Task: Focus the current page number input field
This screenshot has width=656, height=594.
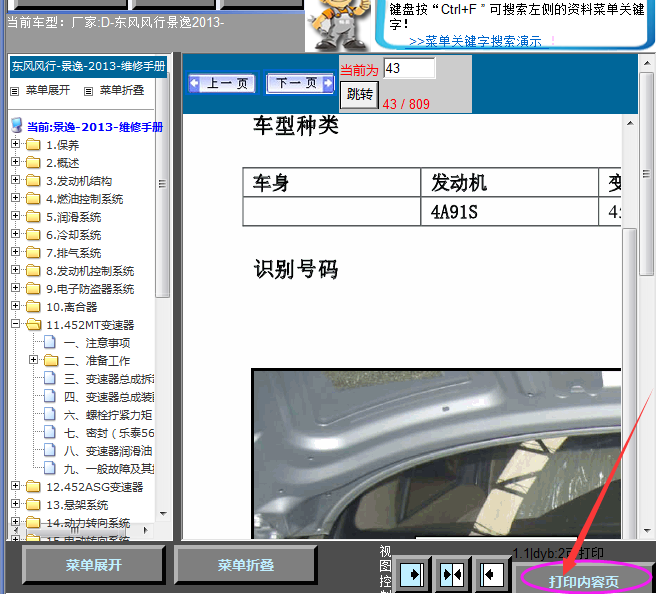Action: pyautogui.click(x=409, y=68)
